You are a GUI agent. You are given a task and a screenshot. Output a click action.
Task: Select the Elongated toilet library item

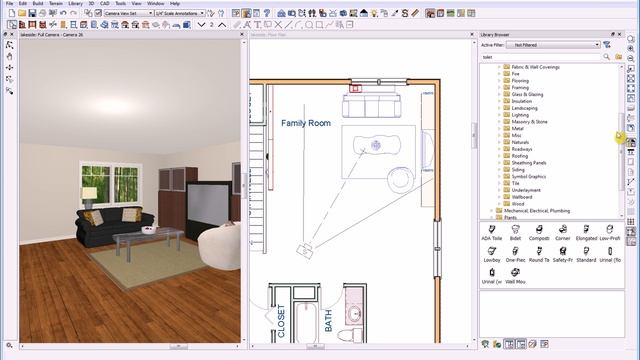[x=586, y=233]
